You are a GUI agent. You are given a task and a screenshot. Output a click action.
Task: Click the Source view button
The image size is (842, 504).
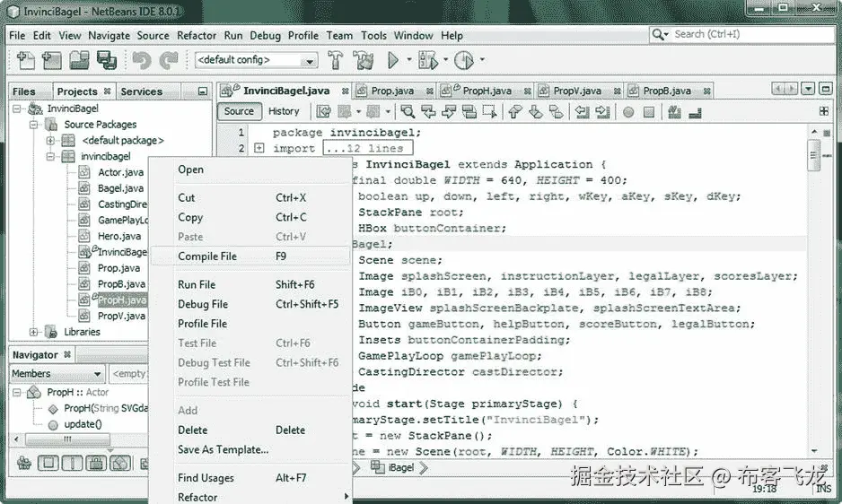click(x=239, y=111)
